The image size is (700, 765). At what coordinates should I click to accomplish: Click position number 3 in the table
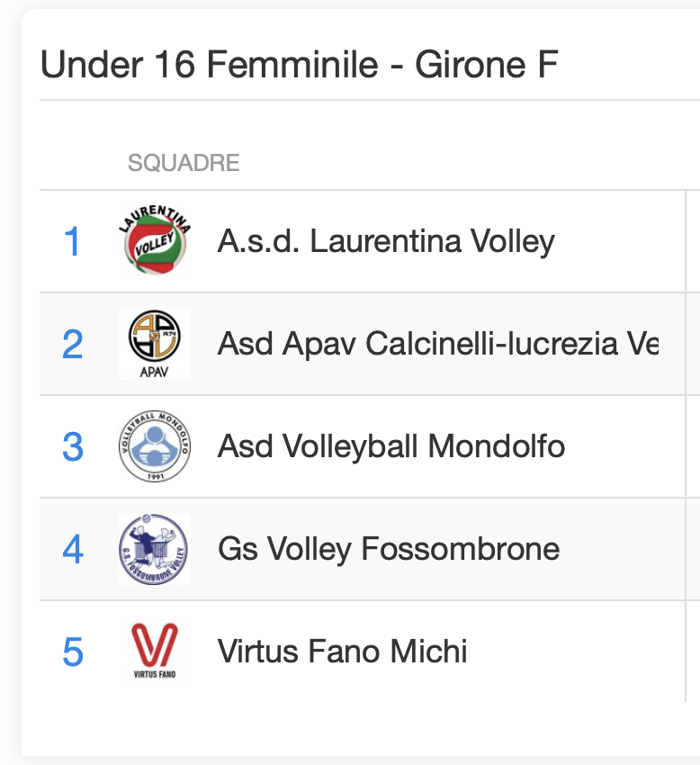[72, 446]
